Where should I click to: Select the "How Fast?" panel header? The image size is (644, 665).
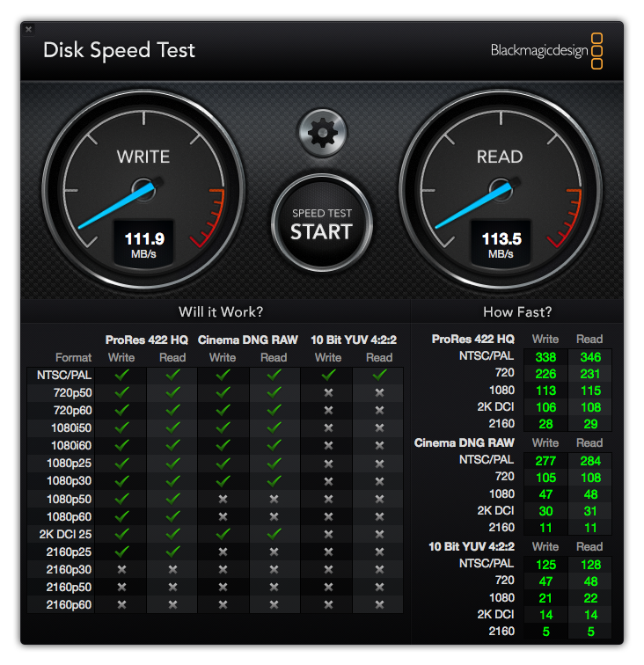click(x=517, y=311)
